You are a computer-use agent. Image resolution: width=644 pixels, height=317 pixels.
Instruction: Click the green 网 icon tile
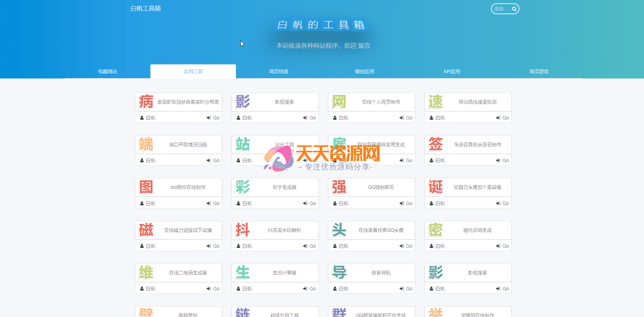(x=339, y=102)
